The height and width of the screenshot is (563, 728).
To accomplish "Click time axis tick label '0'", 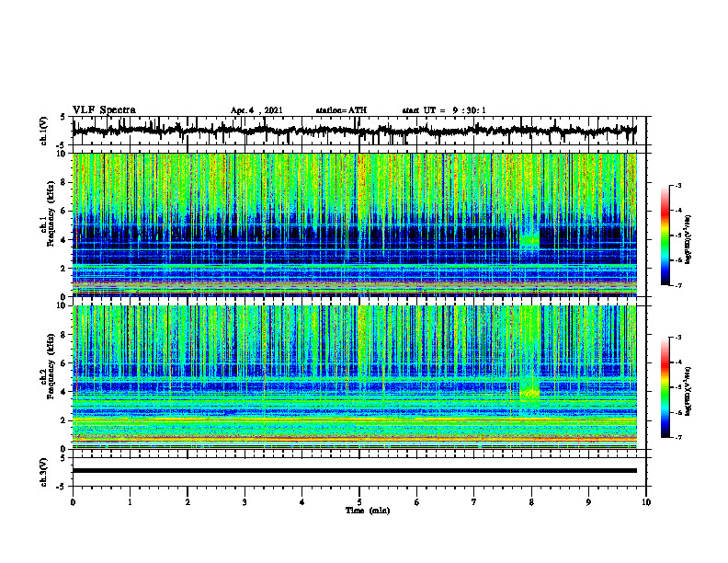I will (73, 502).
